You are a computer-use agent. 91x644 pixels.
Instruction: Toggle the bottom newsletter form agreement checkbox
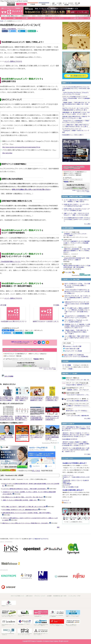pyautogui.click(x=33, y=359)
